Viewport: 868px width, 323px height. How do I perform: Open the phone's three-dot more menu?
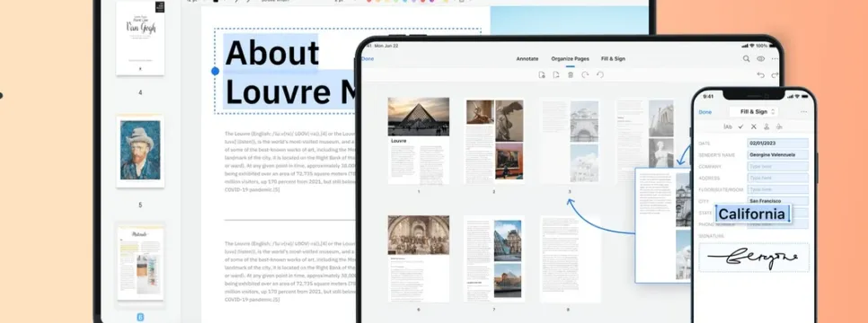coord(803,112)
